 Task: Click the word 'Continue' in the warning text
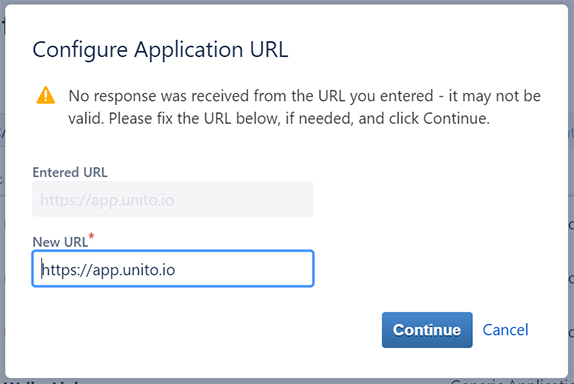[x=455, y=119]
